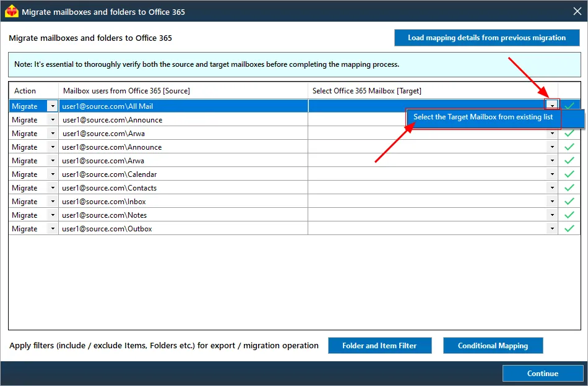Close the Migrate mailboxes dialog
Viewport: 588px width, 386px height.
click(577, 11)
